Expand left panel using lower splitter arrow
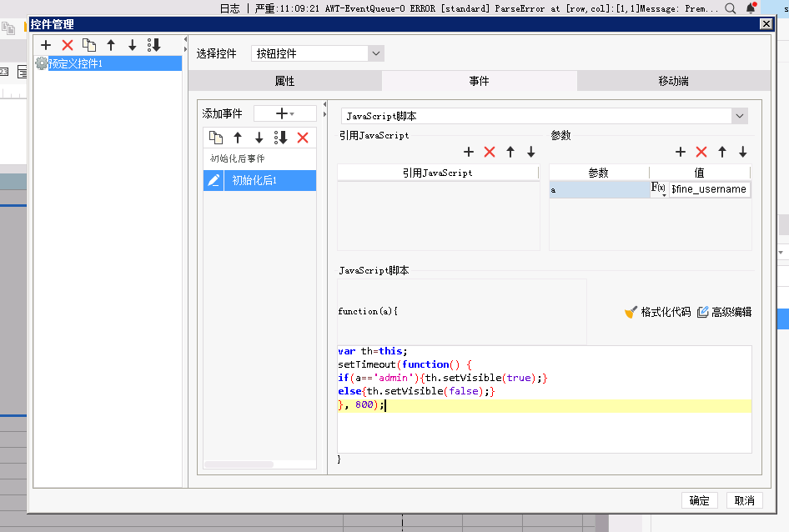This screenshot has width=789, height=532. 185,49
